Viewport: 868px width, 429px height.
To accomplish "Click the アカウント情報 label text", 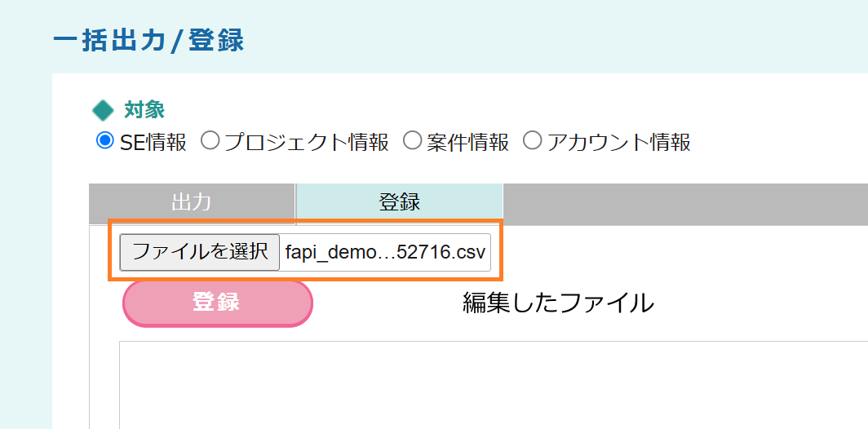I will [x=619, y=142].
